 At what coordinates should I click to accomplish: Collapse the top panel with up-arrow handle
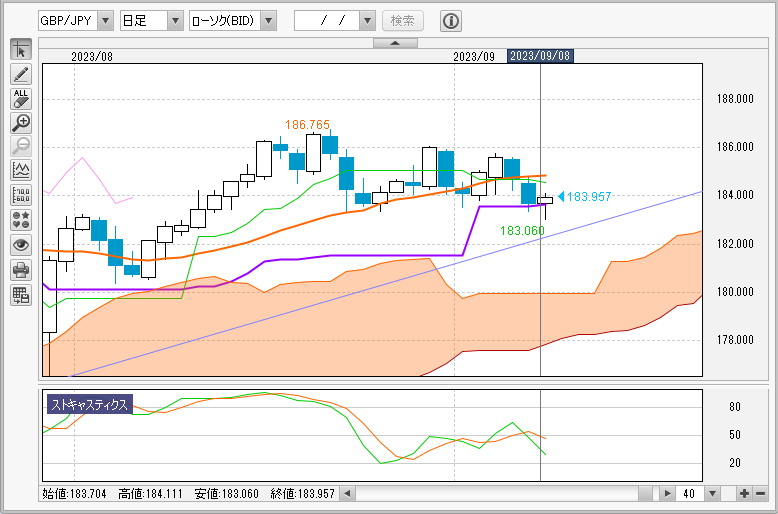pos(395,43)
